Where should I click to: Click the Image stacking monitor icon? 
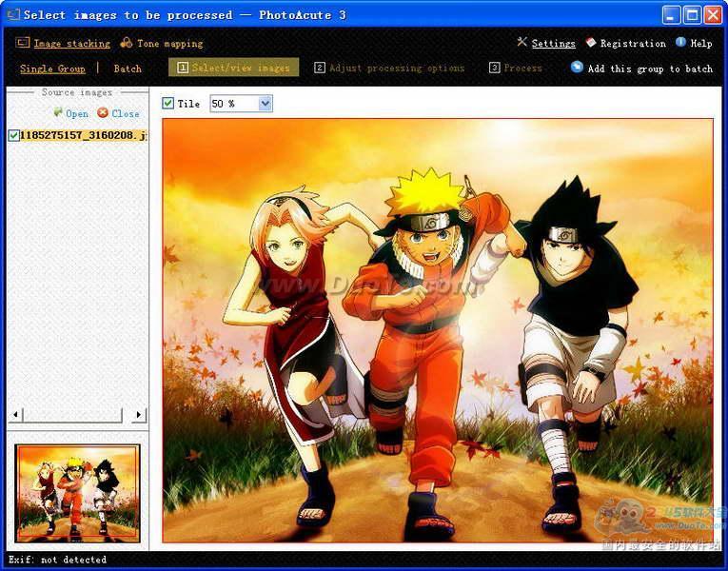click(22, 43)
